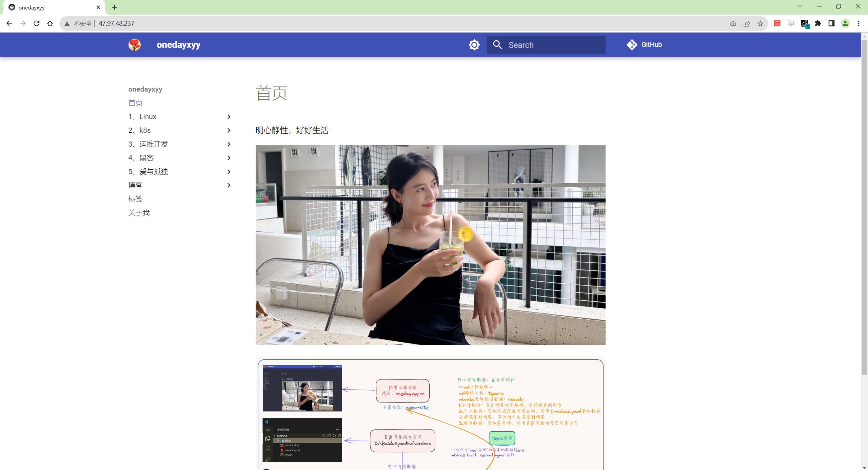Expand the 4、黑客 section chevron
Screen dimensions: 868x470
pos(229,158)
